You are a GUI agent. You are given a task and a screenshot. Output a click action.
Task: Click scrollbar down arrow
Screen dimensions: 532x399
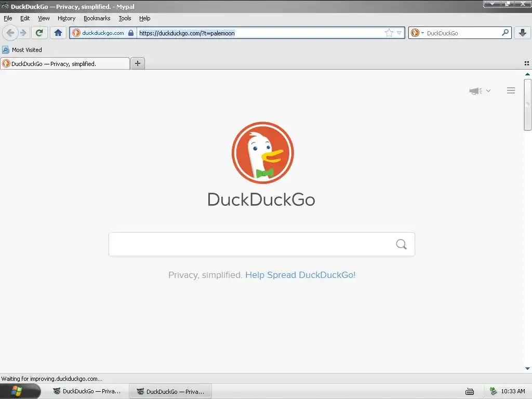point(527,368)
